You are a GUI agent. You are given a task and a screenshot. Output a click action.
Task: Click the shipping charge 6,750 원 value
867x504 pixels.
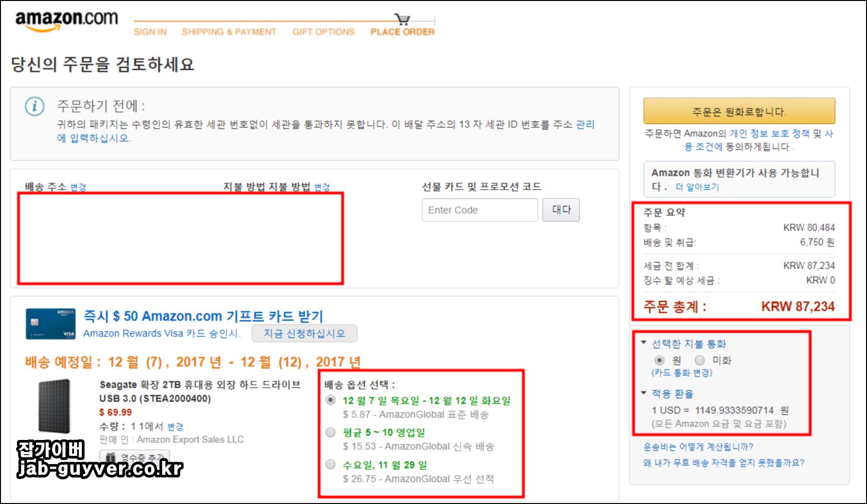(x=817, y=242)
